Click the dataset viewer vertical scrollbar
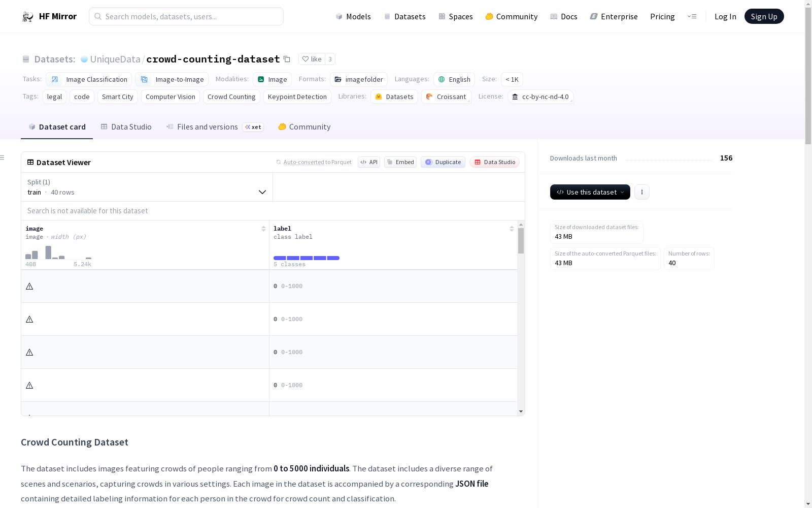The height and width of the screenshot is (508, 812). point(521,240)
